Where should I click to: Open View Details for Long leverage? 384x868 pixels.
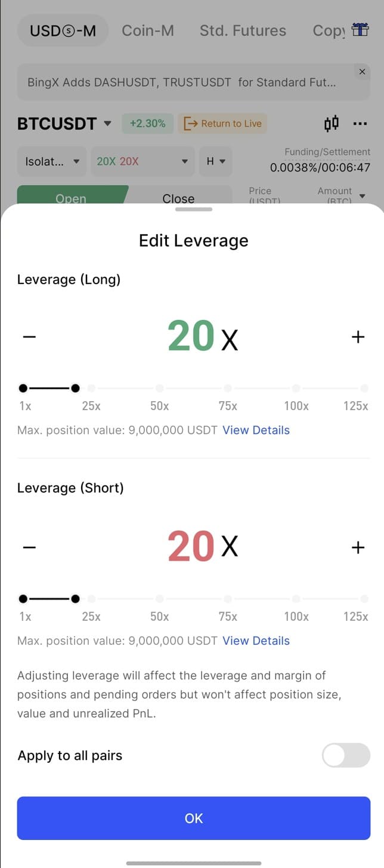[256, 430]
